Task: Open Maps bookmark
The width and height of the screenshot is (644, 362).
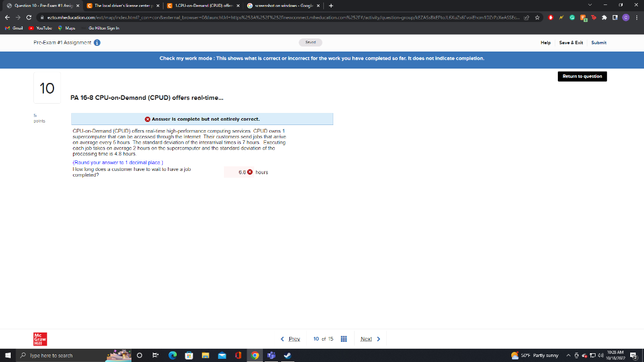Action: click(x=67, y=28)
